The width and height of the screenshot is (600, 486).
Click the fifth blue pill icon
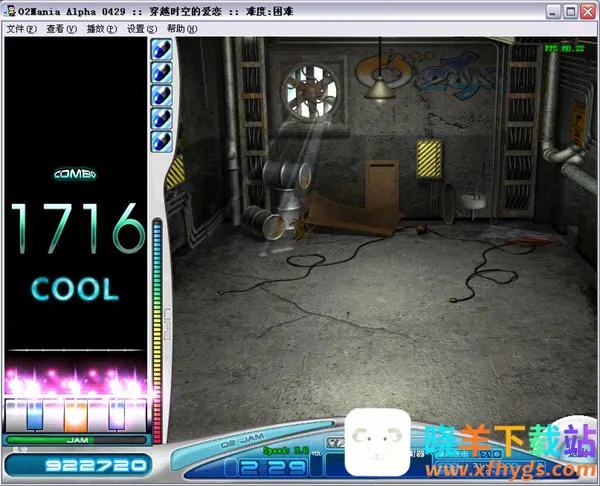tap(161, 141)
